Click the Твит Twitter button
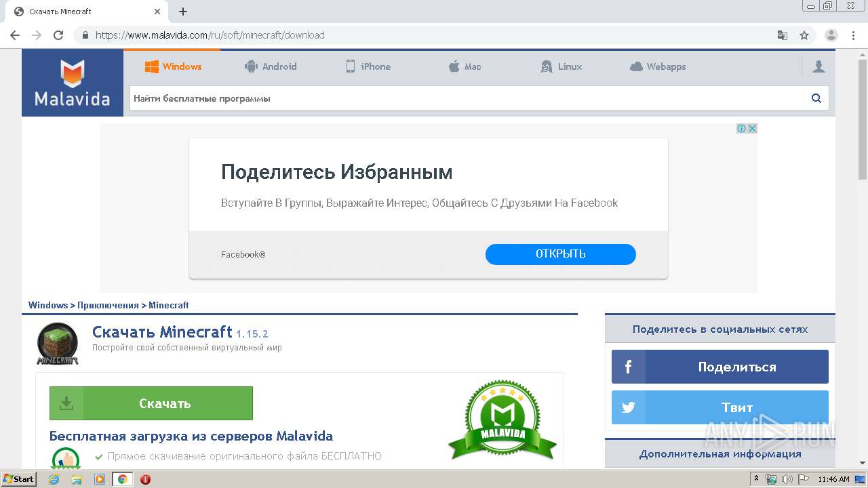Screen dimensions: 868x488 (x=720, y=407)
